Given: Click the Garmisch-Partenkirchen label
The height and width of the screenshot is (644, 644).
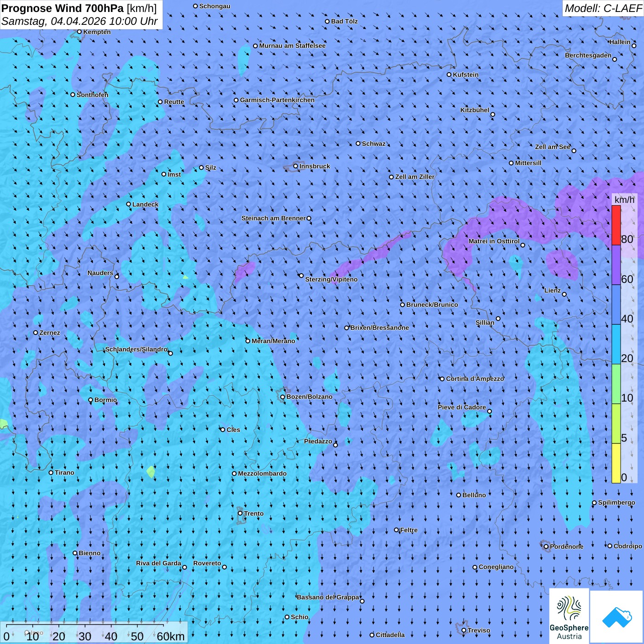Looking at the screenshot, I should (277, 100).
